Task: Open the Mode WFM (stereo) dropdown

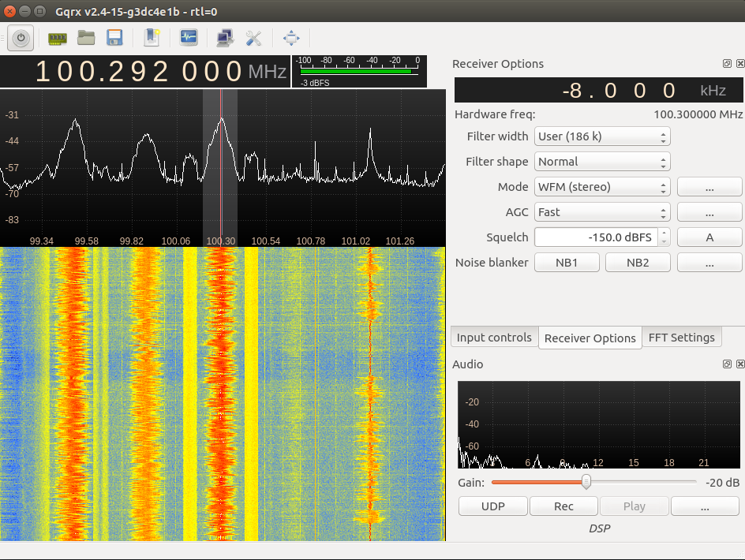Action: [602, 187]
